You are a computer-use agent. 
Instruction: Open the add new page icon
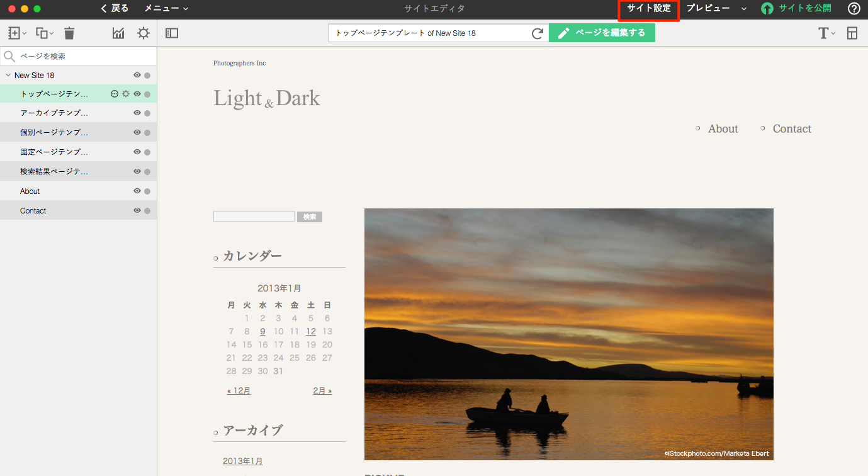[x=16, y=33]
